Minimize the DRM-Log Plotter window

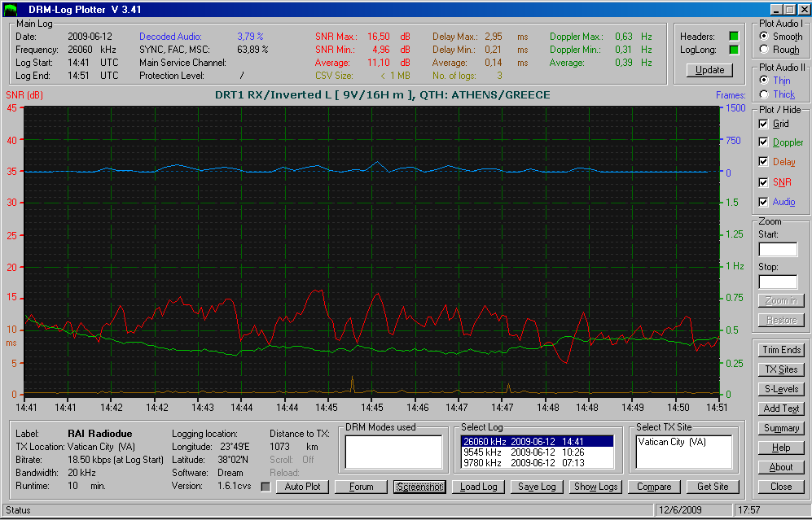(777, 9)
